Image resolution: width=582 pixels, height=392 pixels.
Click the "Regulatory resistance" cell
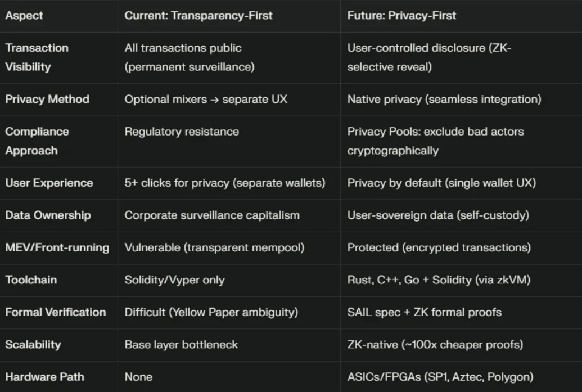point(182,132)
